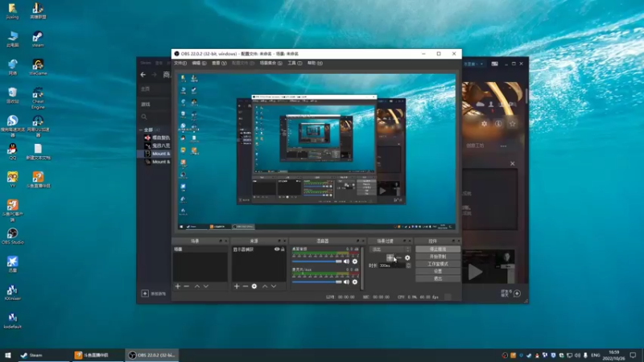Select steam desktop shortcut icon

click(x=38, y=39)
